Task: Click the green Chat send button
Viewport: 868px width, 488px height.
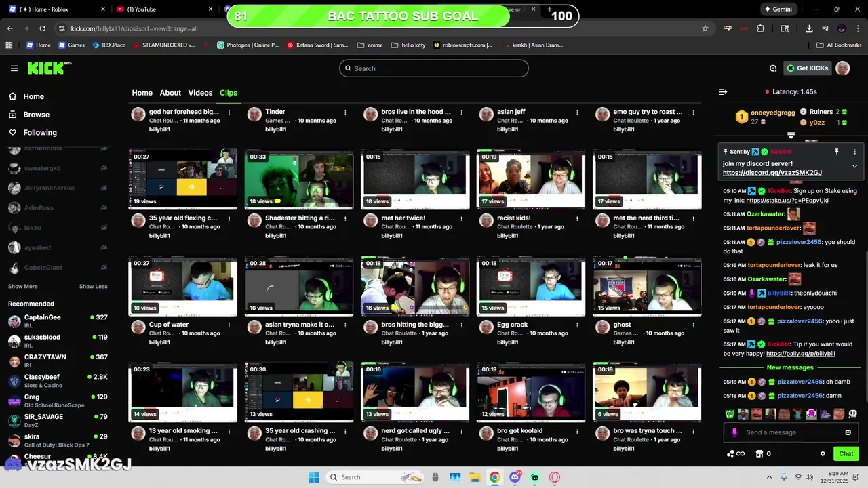Action: tap(846, 453)
